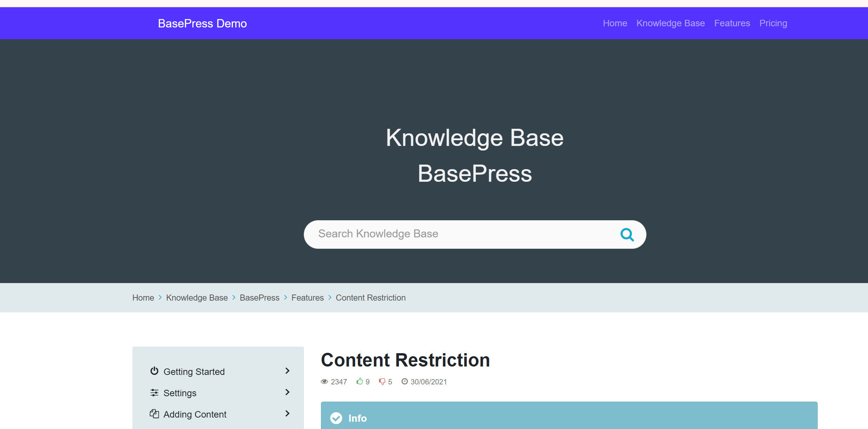Click the magnifier search icon
This screenshot has width=868, height=429.
[x=627, y=234]
